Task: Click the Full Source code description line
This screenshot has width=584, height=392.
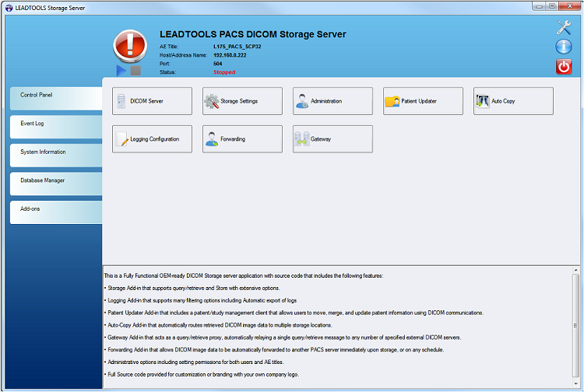Action: [203, 375]
